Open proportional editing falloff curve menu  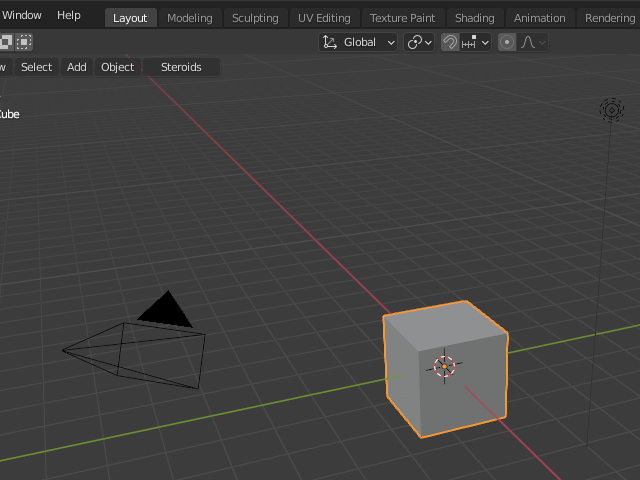534,42
